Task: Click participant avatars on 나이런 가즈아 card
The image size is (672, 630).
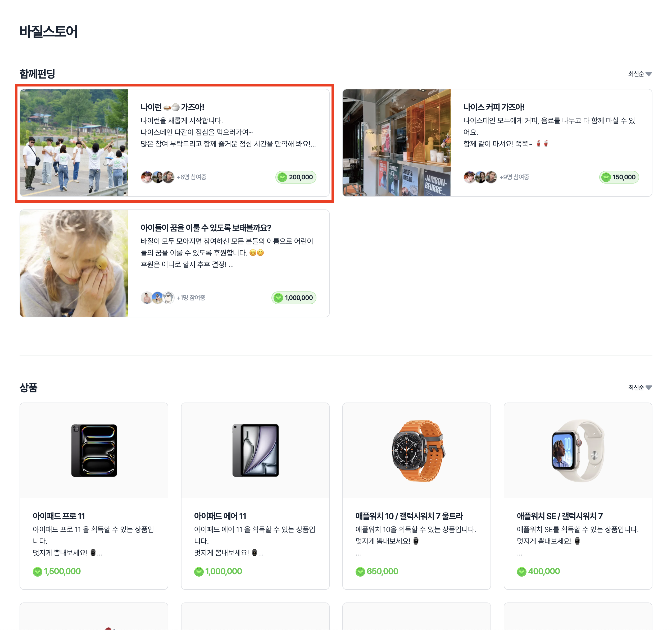Action: click(x=157, y=177)
